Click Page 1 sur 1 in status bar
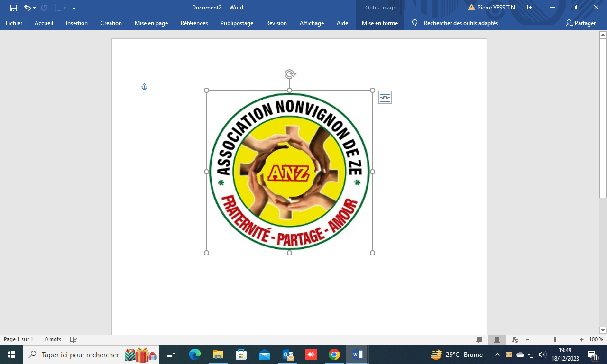The image size is (607, 364). point(18,339)
